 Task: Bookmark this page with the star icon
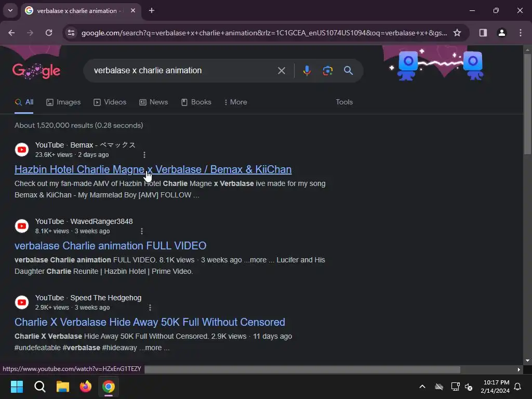click(x=457, y=33)
